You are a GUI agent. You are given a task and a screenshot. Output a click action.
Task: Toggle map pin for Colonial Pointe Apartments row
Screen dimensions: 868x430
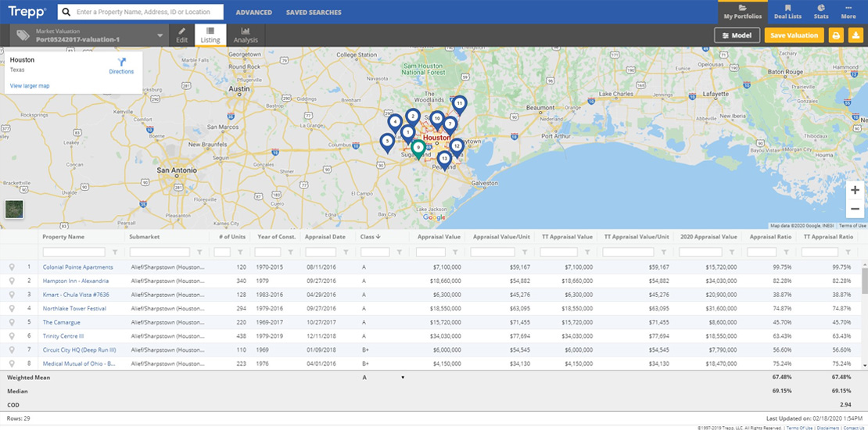(x=13, y=267)
